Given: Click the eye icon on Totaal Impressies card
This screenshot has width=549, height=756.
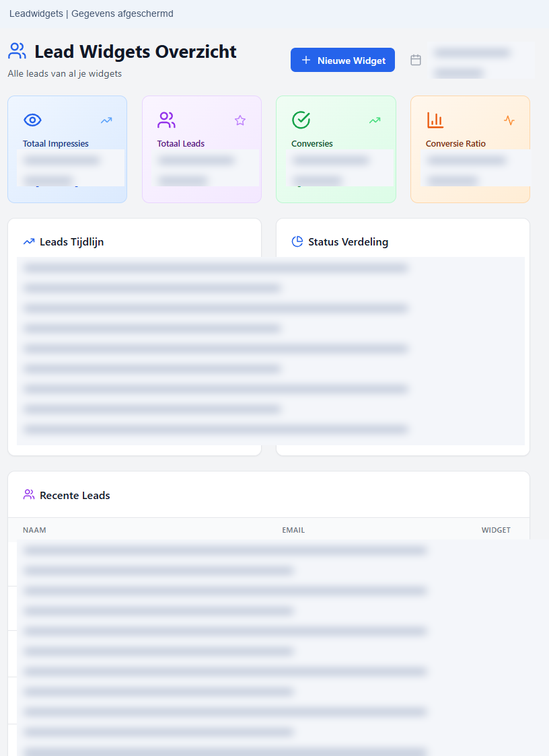Looking at the screenshot, I should pyautogui.click(x=32, y=120).
